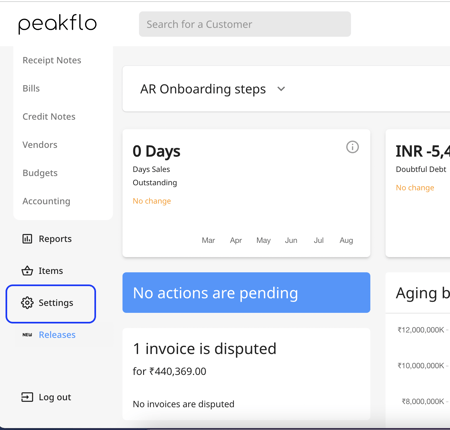
Task: Open Accounting from the sidebar
Action: coord(46,201)
